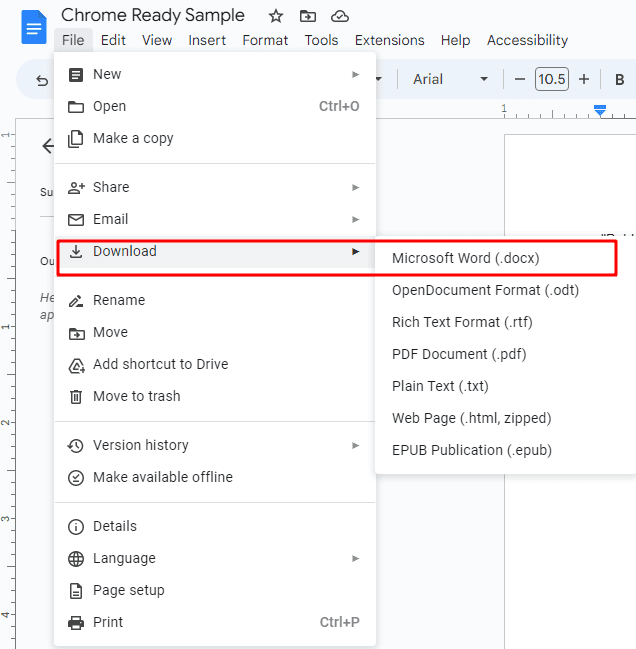This screenshot has height=649, width=636.
Task: Expand the Share submenu arrow
Action: pos(355,187)
